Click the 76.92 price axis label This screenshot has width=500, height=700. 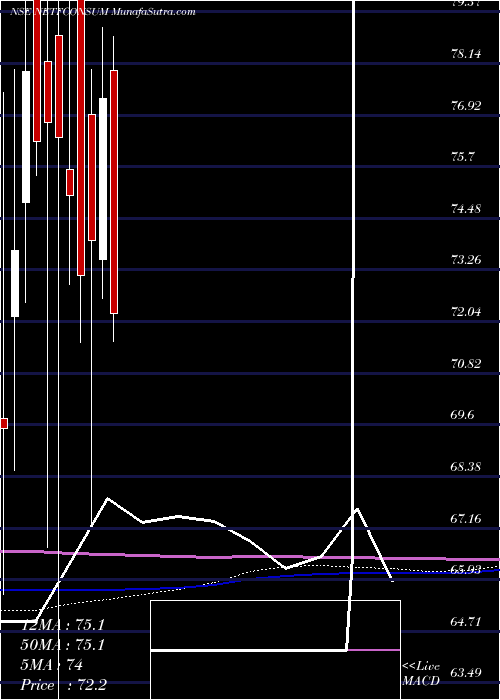tap(466, 106)
